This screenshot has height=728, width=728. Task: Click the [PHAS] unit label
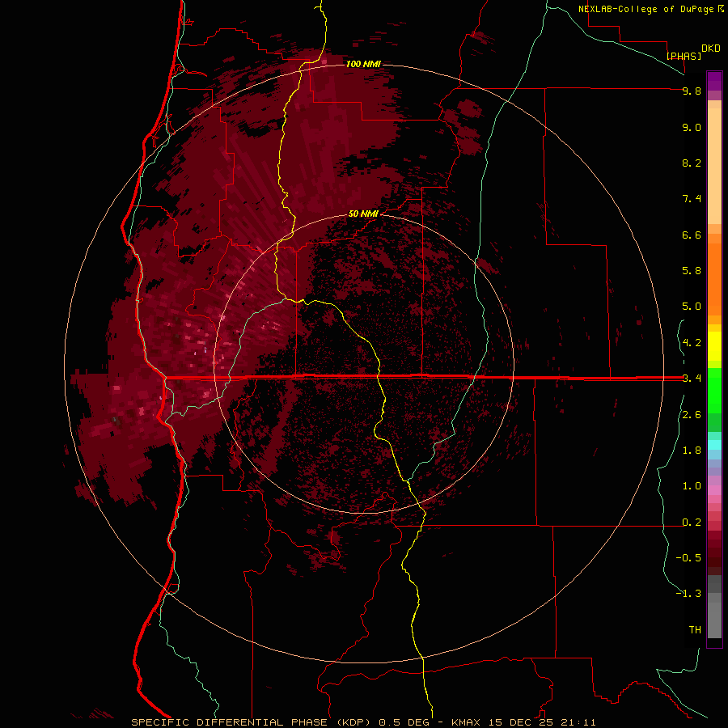(684, 56)
